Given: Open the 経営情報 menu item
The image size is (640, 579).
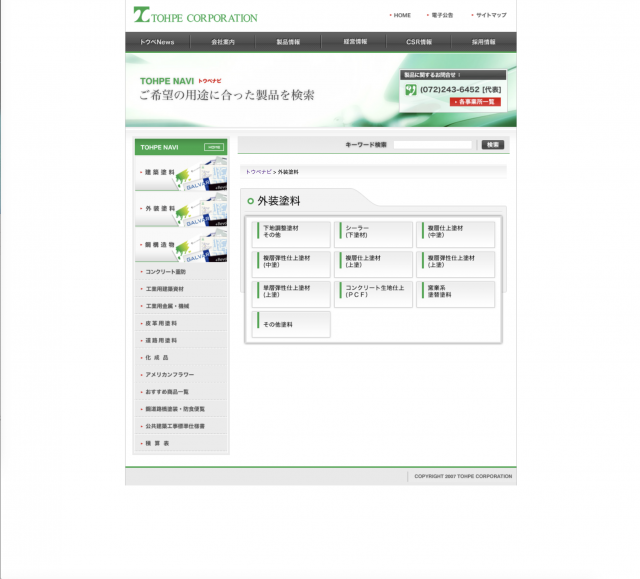Looking at the screenshot, I should click(355, 42).
